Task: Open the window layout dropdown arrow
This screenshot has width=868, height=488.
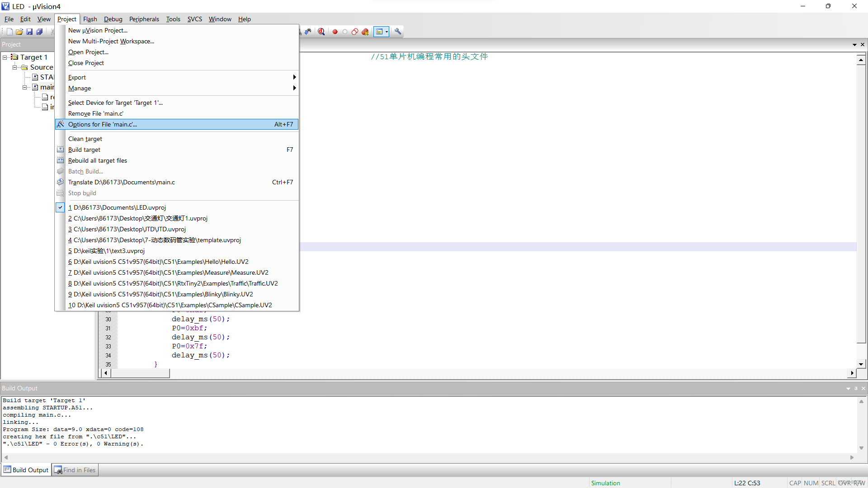Action: (387, 32)
